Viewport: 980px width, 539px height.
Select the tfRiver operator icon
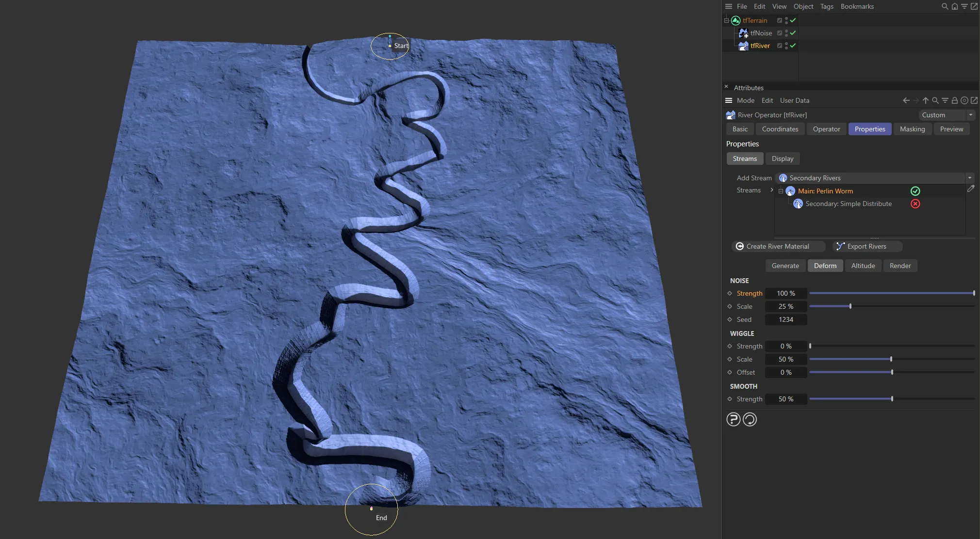[x=743, y=46]
